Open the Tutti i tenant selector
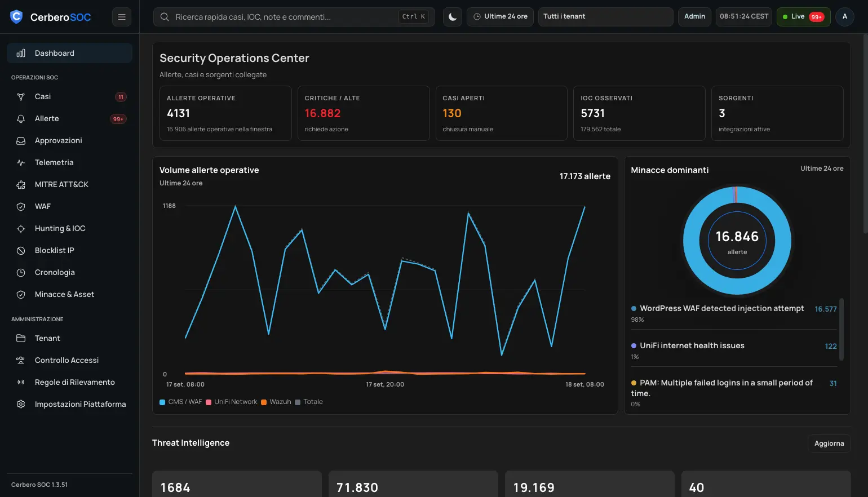 click(605, 17)
